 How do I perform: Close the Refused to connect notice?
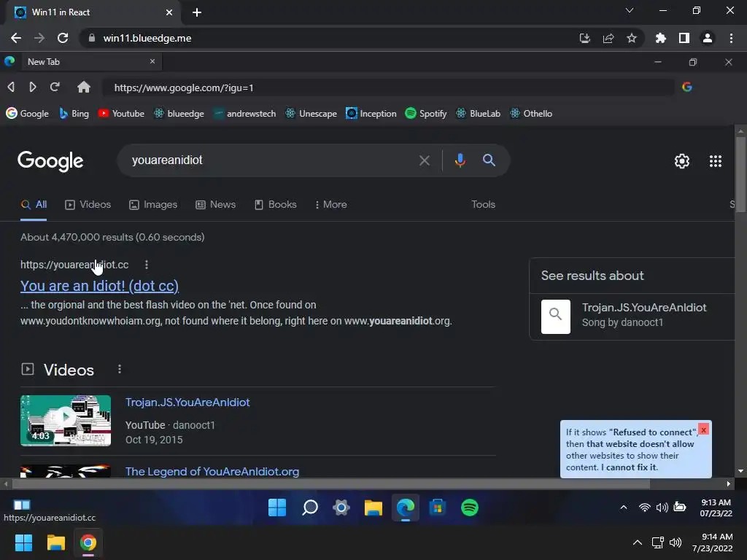coord(703,429)
